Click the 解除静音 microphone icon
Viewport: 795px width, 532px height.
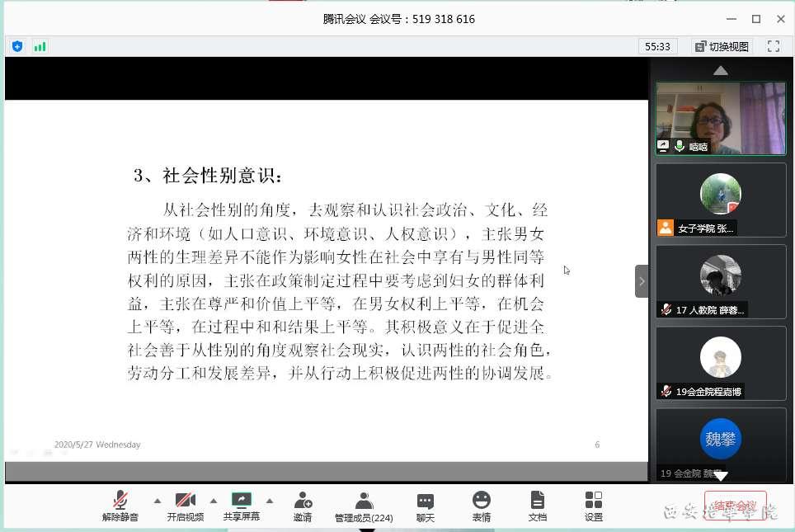[x=120, y=501]
